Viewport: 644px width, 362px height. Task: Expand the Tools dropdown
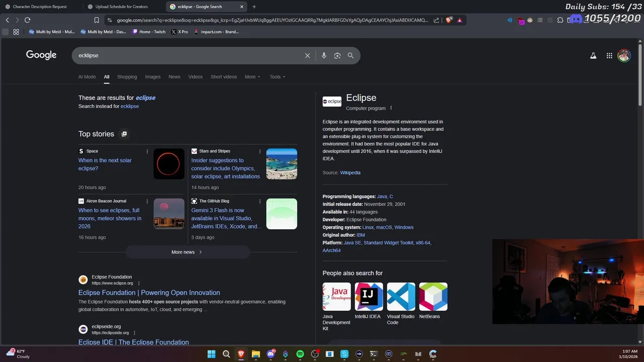(277, 77)
